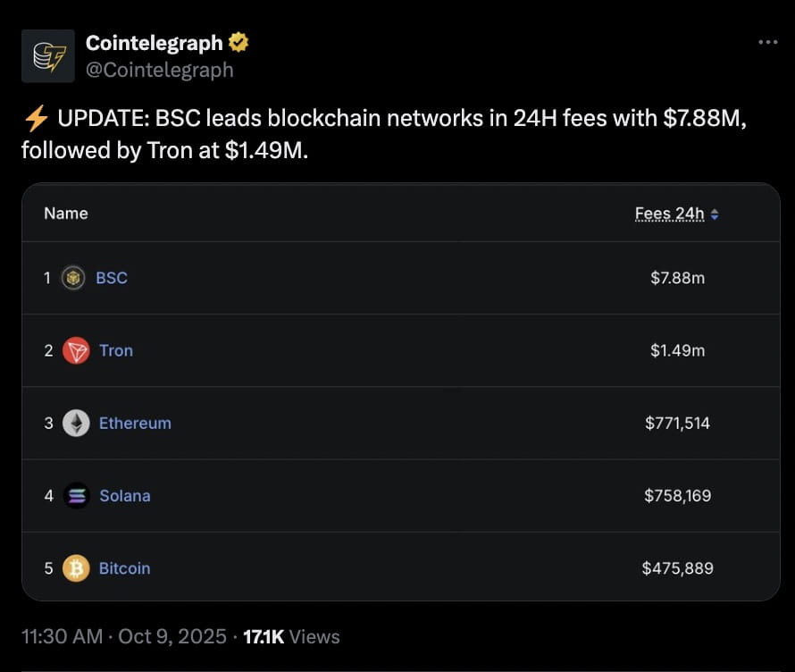Open the Bitcoin chain link
The image size is (795, 672).
point(124,567)
